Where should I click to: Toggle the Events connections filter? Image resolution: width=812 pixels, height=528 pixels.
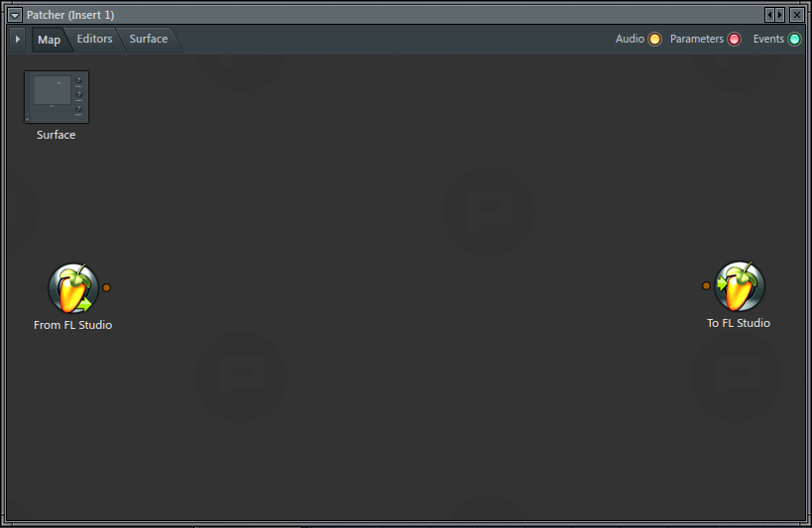(x=794, y=40)
